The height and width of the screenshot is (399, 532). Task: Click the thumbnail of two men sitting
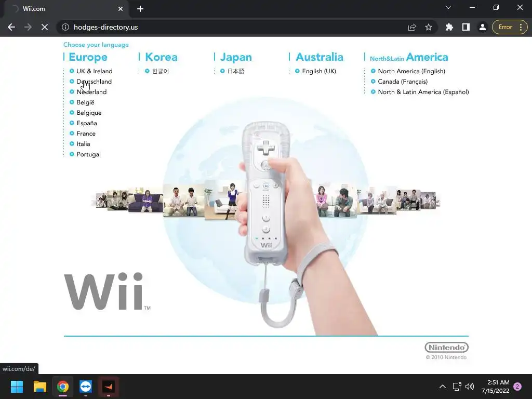(183, 200)
